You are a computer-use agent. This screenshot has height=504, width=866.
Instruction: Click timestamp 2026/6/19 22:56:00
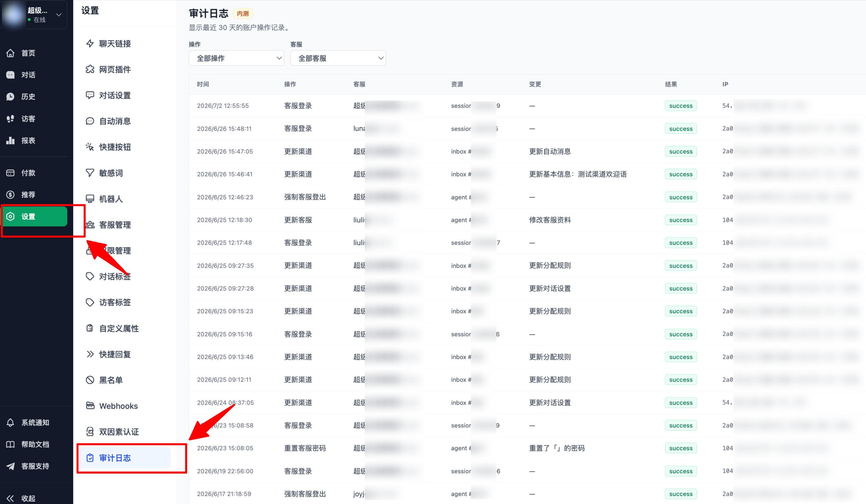click(225, 471)
